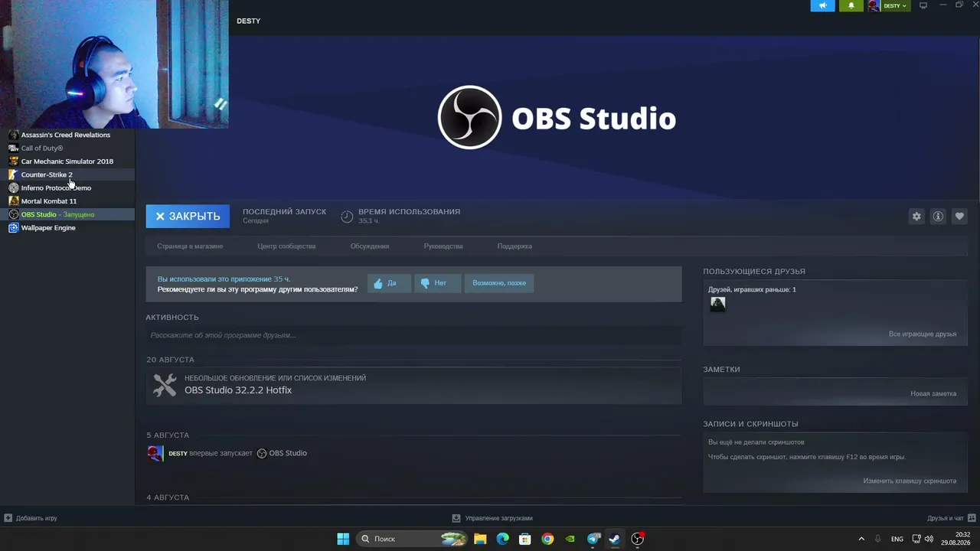Screen dimensions: 980x551
Task: Open Steam announcements megaphone button
Action: pos(822,5)
